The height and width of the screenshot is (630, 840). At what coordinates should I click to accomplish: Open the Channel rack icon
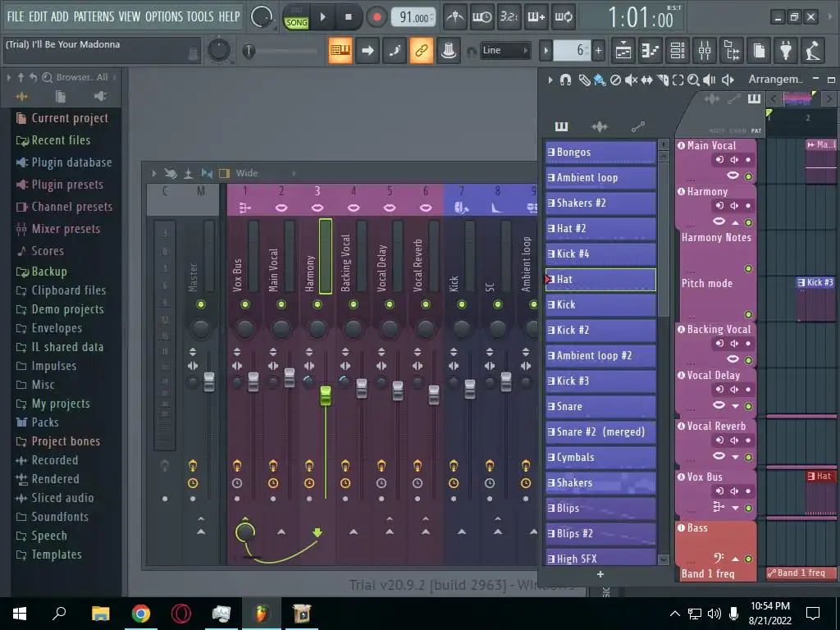pos(678,51)
